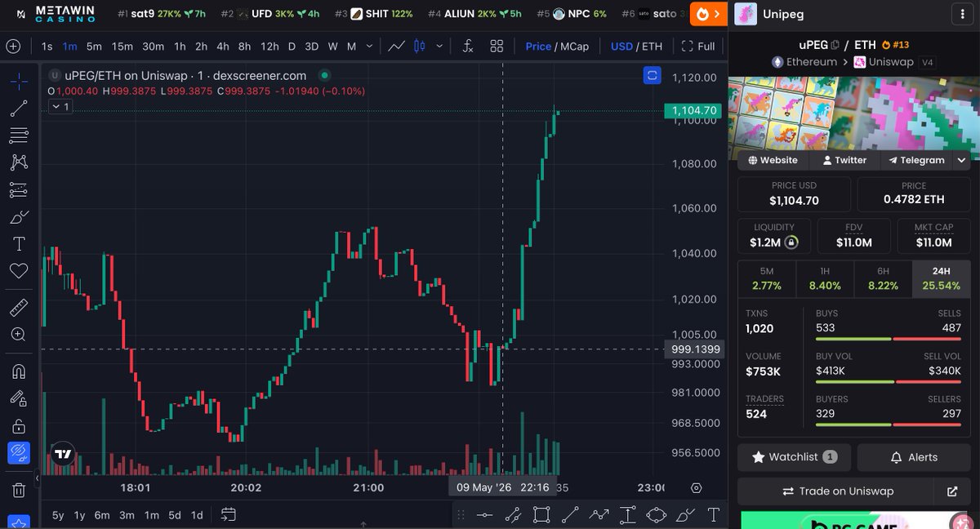Screen dimensions: 980x529
Task: Select the price range measure favorite tool
Action: click(628, 514)
